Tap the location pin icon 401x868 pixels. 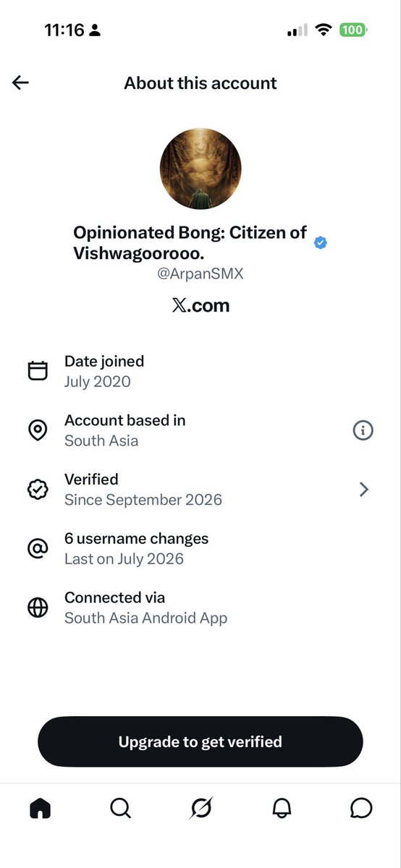click(x=38, y=430)
